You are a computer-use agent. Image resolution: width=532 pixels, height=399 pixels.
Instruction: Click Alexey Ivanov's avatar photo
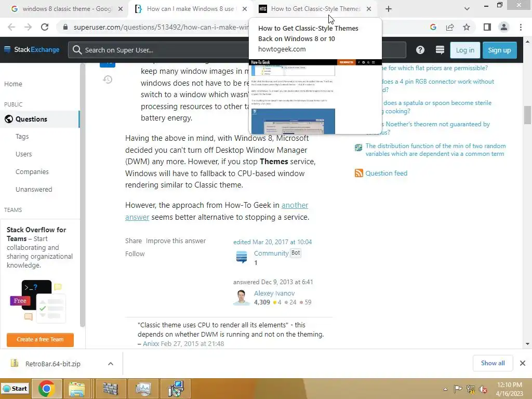242,297
